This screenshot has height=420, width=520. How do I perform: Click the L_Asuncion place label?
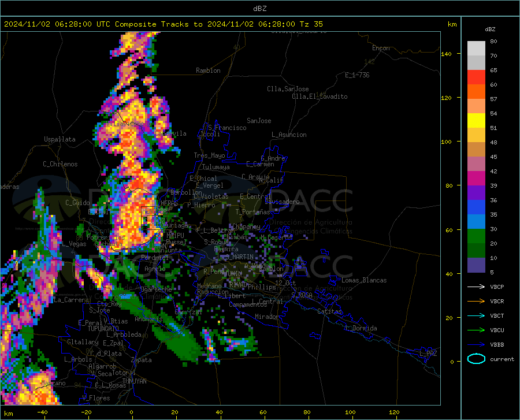[289, 135]
